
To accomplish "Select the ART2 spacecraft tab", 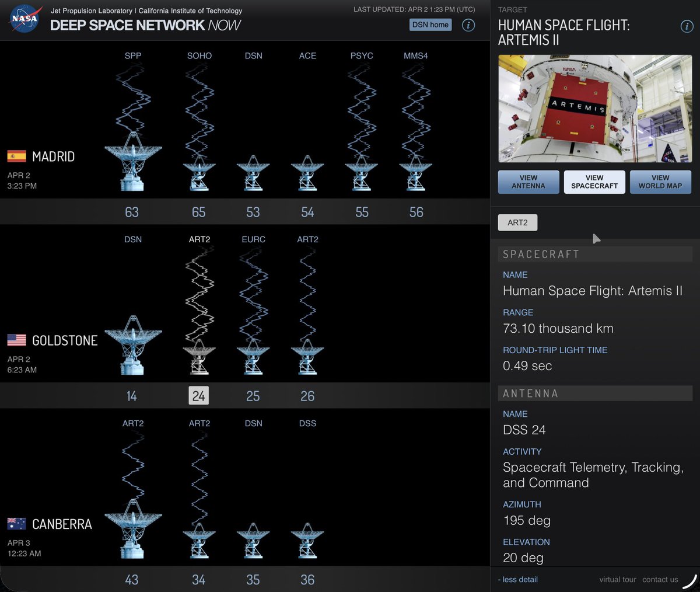I will pyautogui.click(x=517, y=222).
